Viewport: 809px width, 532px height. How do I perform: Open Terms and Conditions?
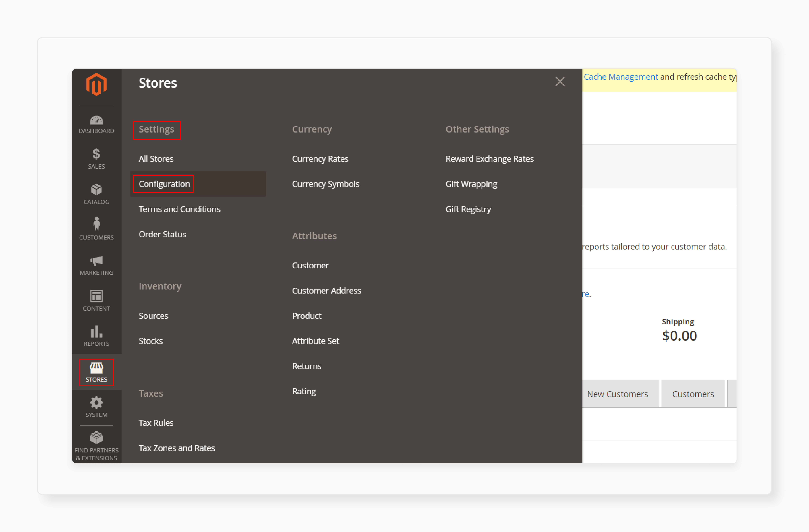tap(179, 209)
